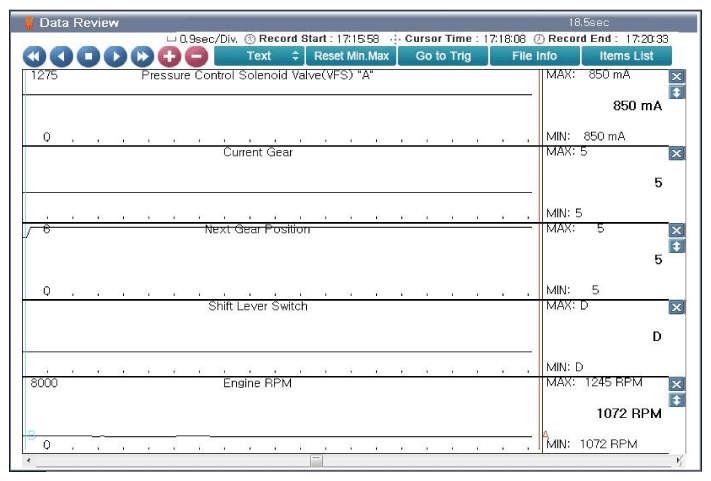This screenshot has width=711, height=481.
Task: Click the scrollbar right arrow
Action: [x=678, y=461]
